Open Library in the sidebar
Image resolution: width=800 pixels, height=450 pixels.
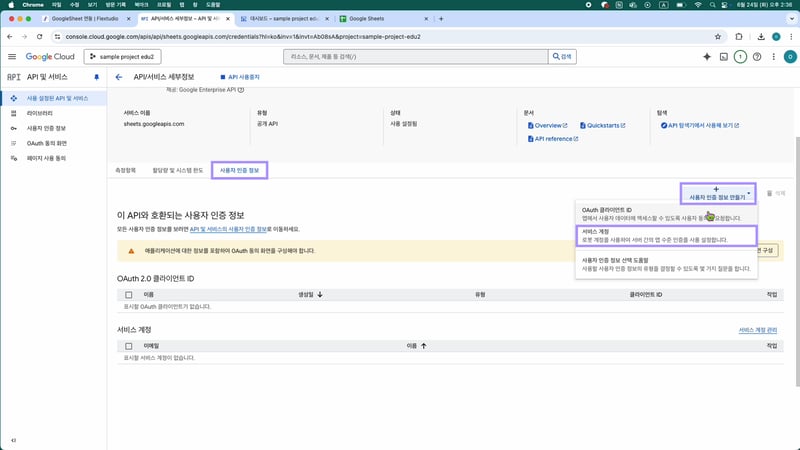[x=54, y=113]
